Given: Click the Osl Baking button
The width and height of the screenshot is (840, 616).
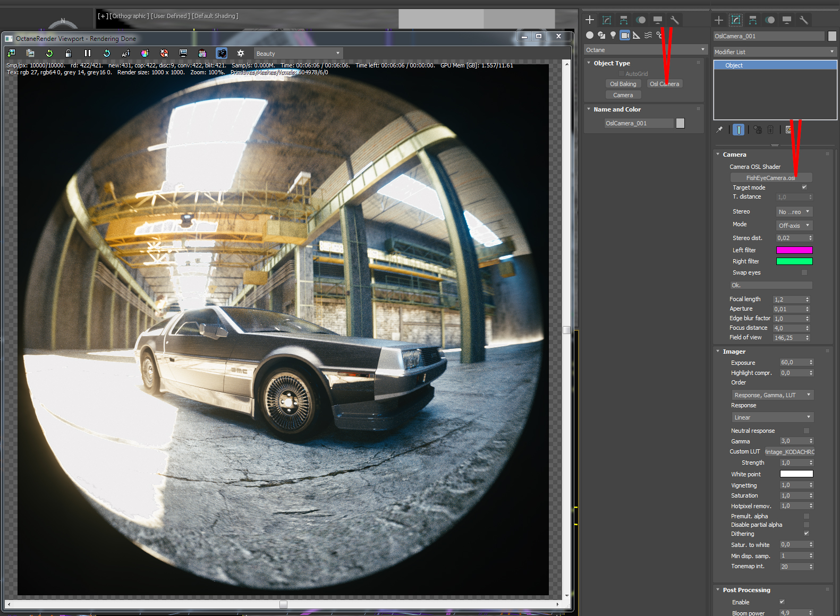Looking at the screenshot, I should [x=623, y=84].
